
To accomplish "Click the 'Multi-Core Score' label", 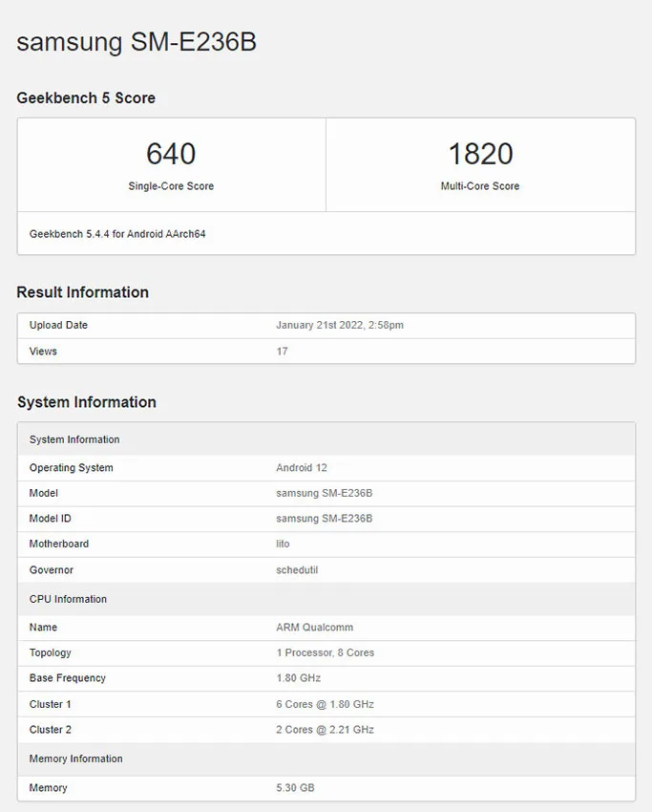I will (x=480, y=186).
